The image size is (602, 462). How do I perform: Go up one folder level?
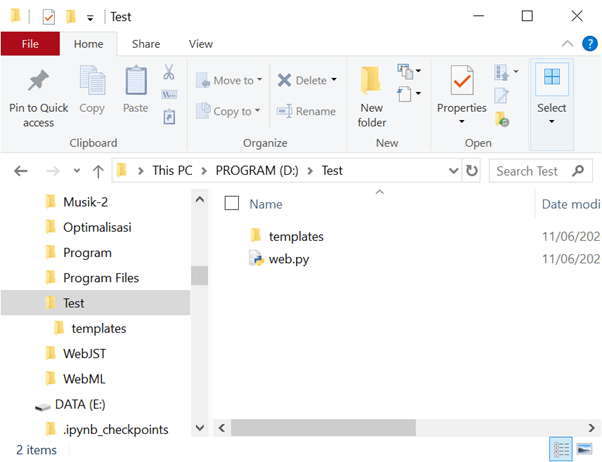pyautogui.click(x=98, y=171)
